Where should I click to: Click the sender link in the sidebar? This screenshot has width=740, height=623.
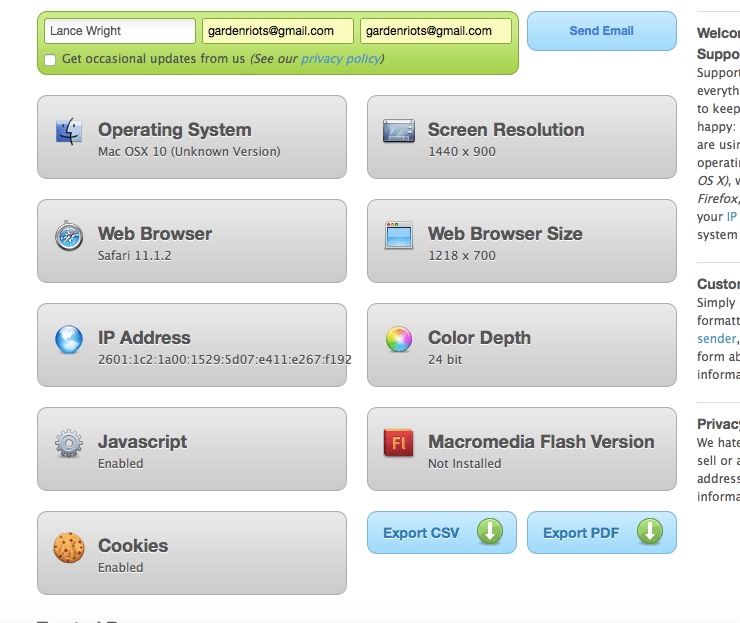tap(716, 339)
